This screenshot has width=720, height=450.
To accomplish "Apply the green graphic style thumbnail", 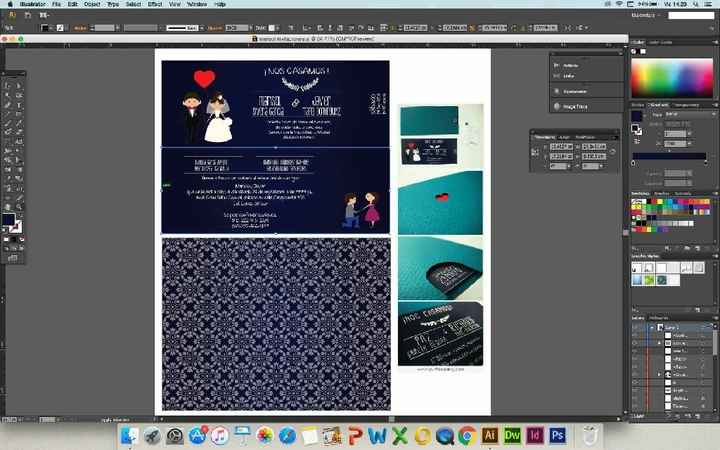I will [x=649, y=280].
